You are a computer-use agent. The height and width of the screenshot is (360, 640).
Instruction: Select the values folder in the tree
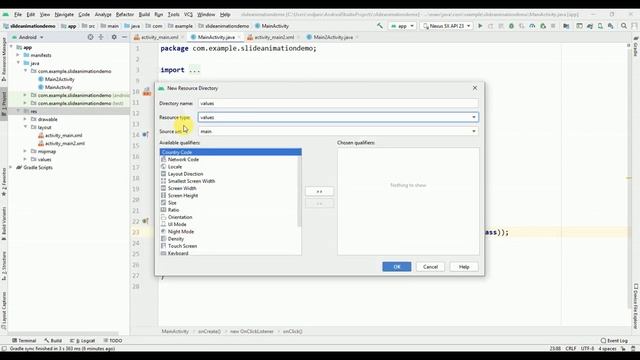click(x=44, y=159)
